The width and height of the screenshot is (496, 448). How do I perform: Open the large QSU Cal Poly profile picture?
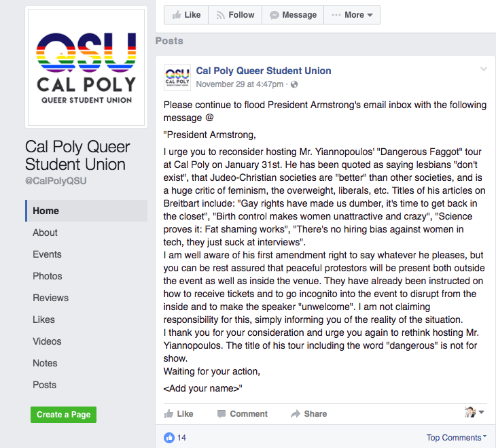click(86, 67)
